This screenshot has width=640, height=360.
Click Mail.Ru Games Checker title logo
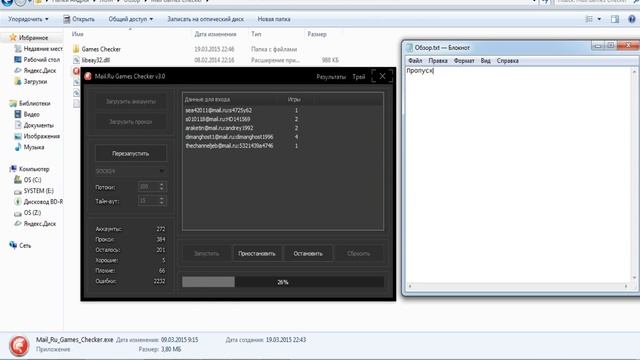[88, 76]
